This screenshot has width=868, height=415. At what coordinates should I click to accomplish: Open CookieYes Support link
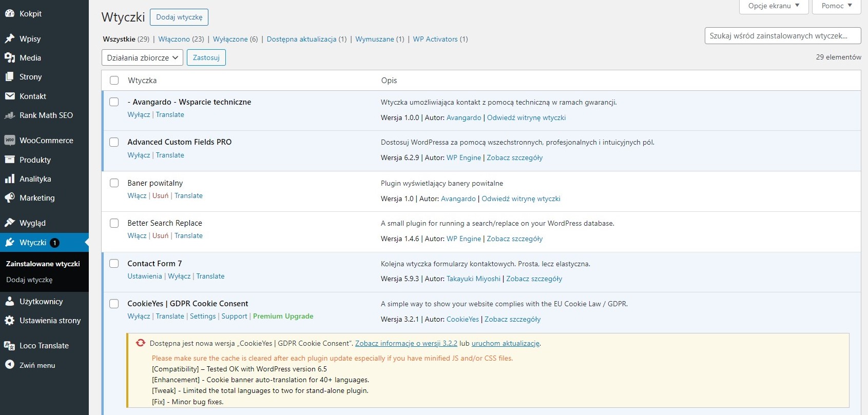(234, 317)
